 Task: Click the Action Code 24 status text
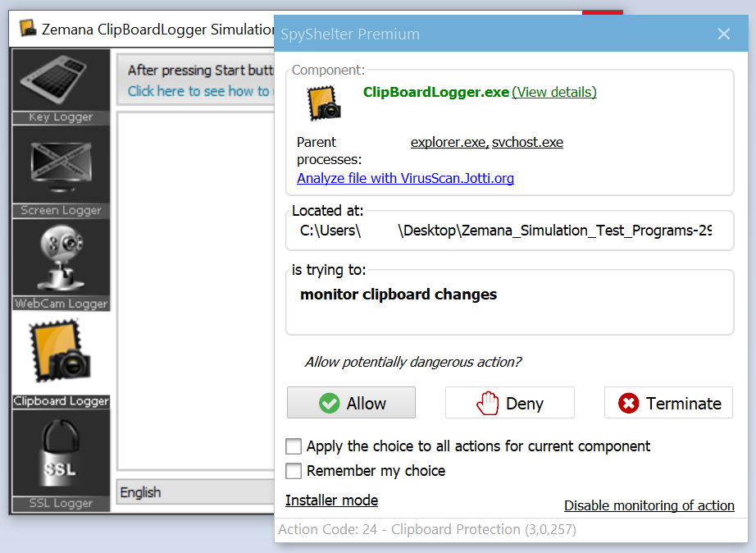coord(427,529)
